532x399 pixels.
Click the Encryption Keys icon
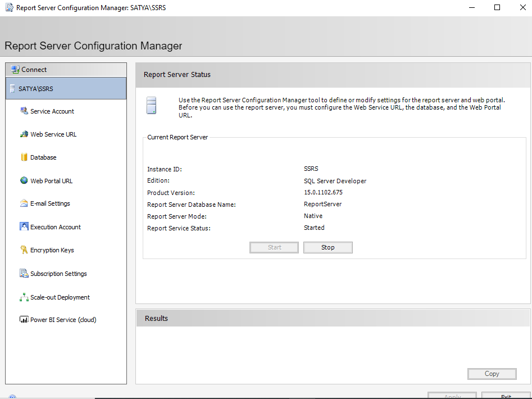pos(24,250)
